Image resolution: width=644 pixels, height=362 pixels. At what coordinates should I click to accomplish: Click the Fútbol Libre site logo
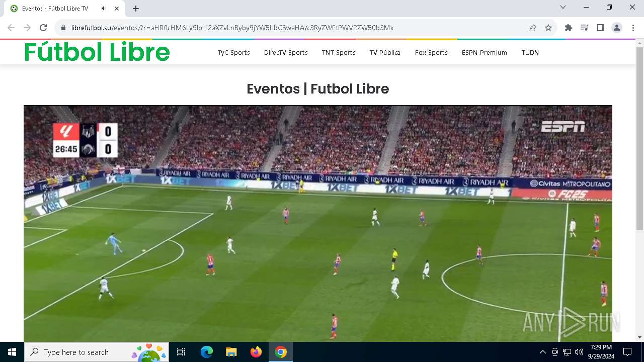97,51
